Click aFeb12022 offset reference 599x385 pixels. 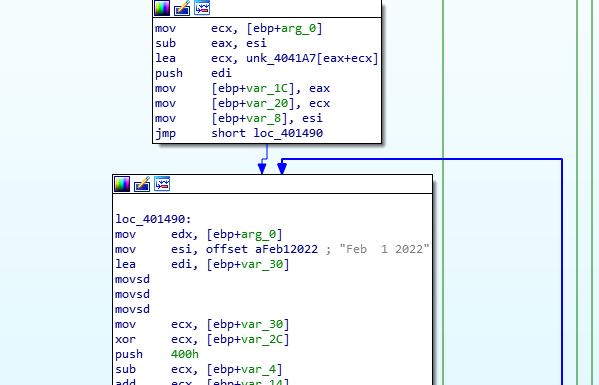(287, 249)
